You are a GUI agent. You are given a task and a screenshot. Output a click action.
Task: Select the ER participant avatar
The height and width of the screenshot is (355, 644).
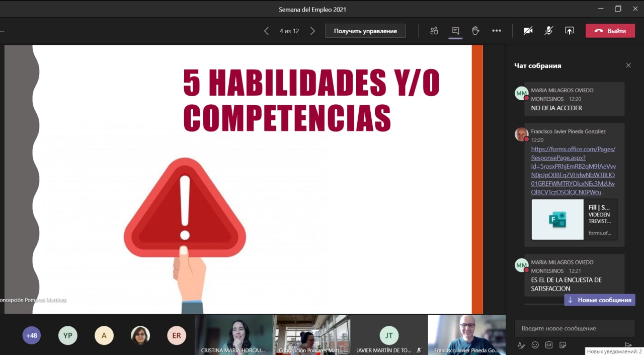coord(177,335)
